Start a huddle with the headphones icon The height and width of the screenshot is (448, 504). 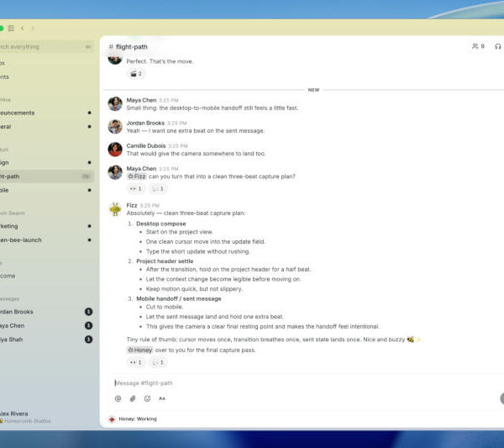497,46
